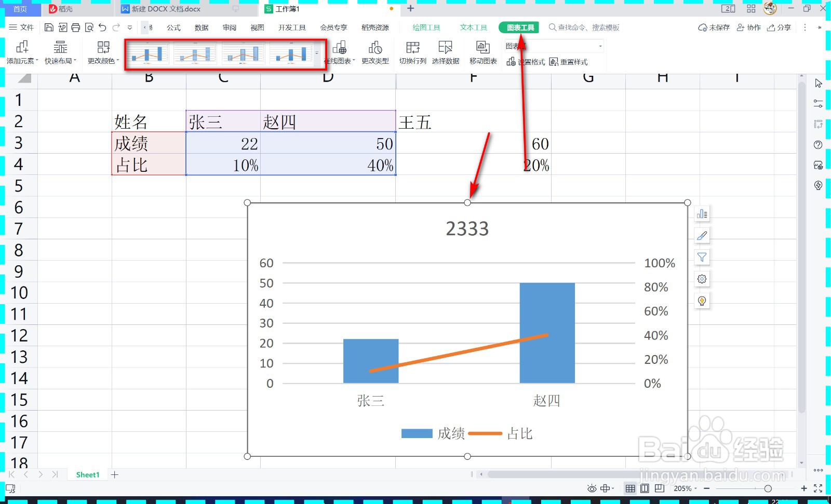Image resolution: width=831 pixels, height=504 pixels.
Task: Toggle the chart filter funnel icon
Action: coord(702,256)
